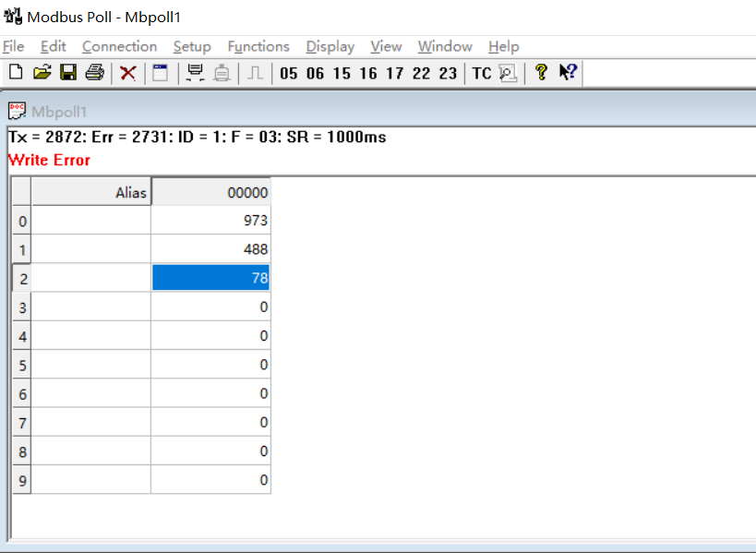Open the Window menu
This screenshot has height=553, width=756.
445,46
